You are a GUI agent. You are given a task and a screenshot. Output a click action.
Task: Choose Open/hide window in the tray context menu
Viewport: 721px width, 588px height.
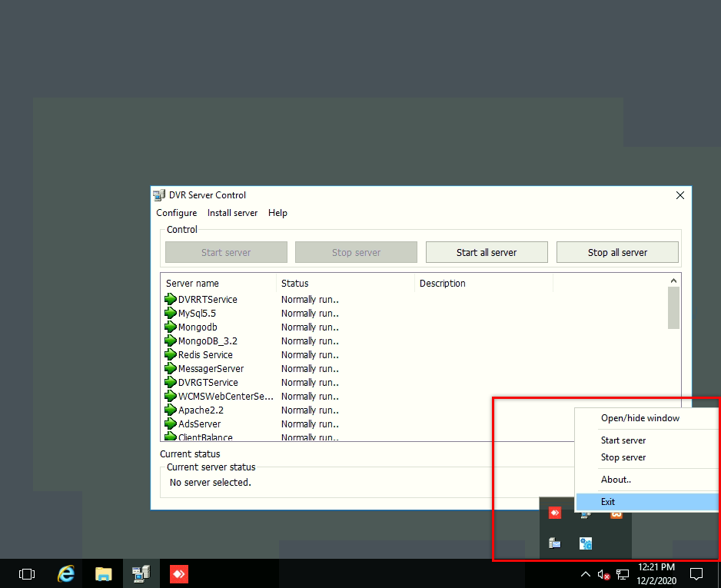click(647, 418)
